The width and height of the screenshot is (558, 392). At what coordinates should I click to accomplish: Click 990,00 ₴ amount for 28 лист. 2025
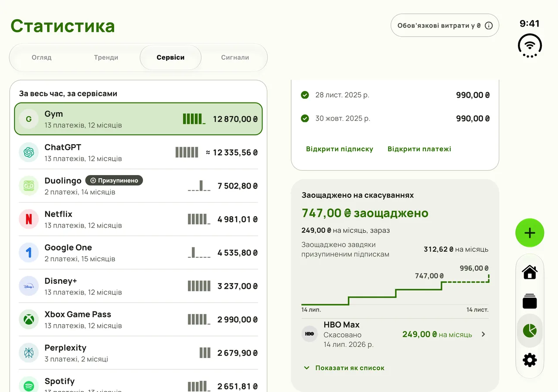[473, 95]
